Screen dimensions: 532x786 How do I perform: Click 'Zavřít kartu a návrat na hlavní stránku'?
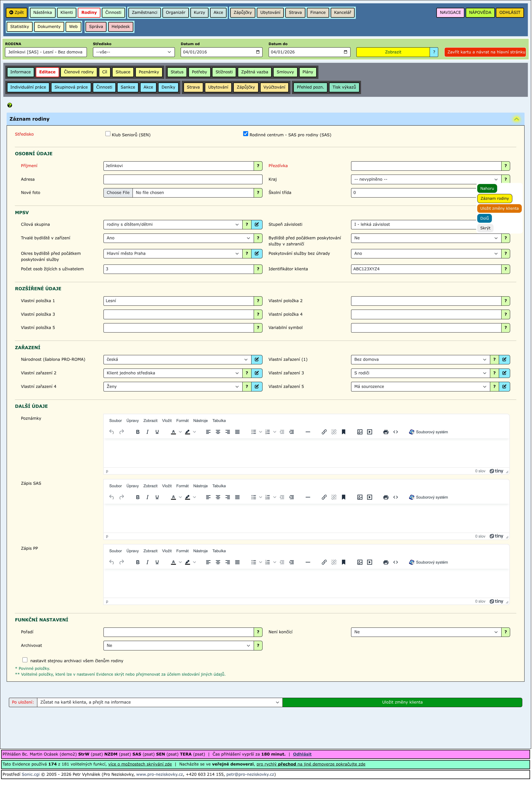point(486,52)
